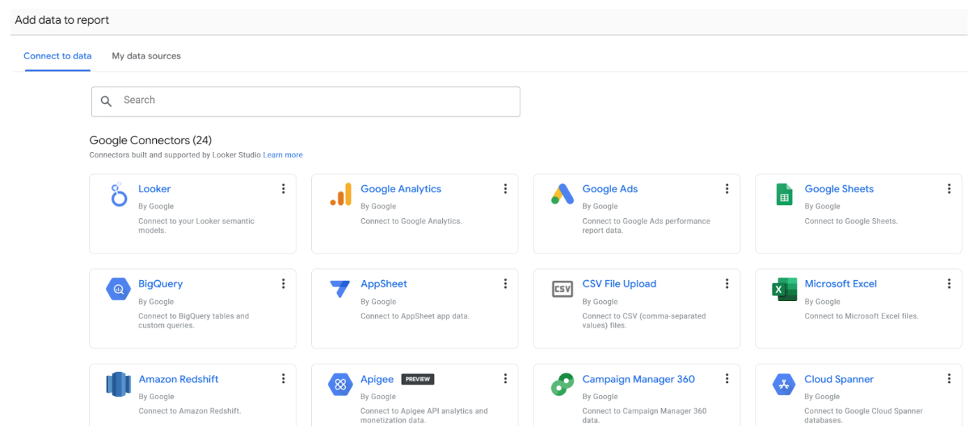
Task: Click the 'Add data to report' title
Action: pos(62,20)
